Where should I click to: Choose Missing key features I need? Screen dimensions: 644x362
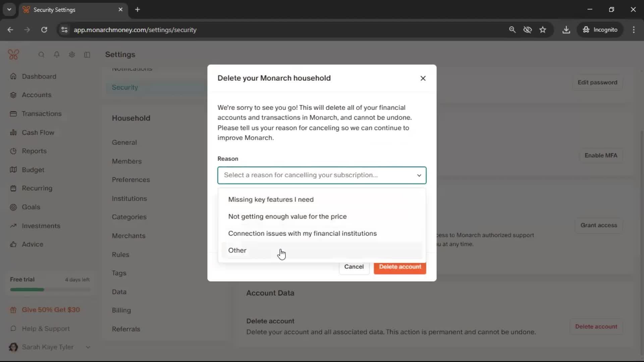(271, 199)
